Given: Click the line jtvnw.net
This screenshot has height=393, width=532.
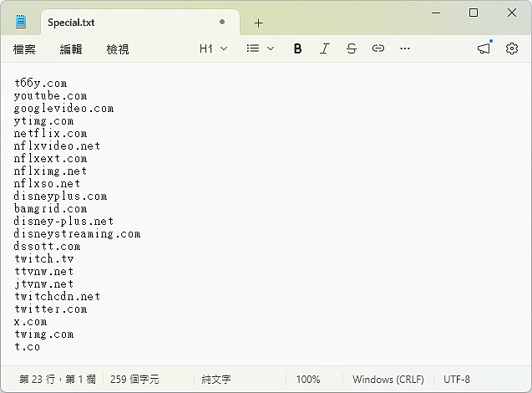Looking at the screenshot, I should (x=43, y=284).
